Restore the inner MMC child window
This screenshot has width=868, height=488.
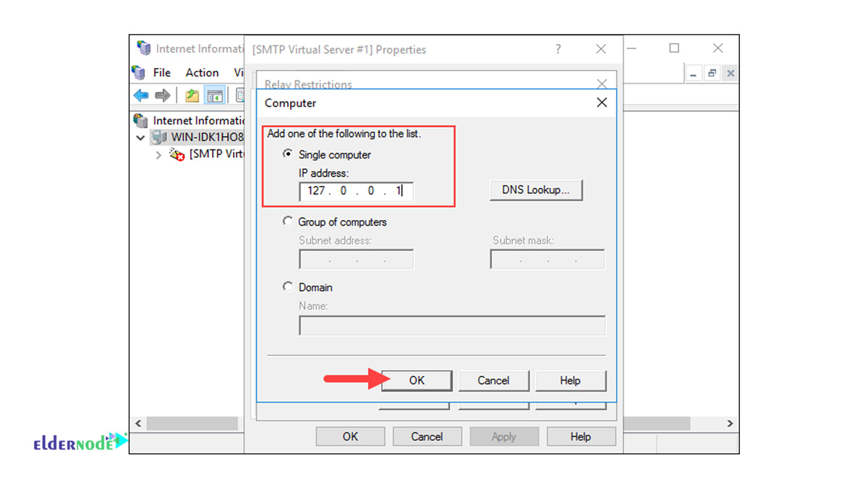pos(712,73)
